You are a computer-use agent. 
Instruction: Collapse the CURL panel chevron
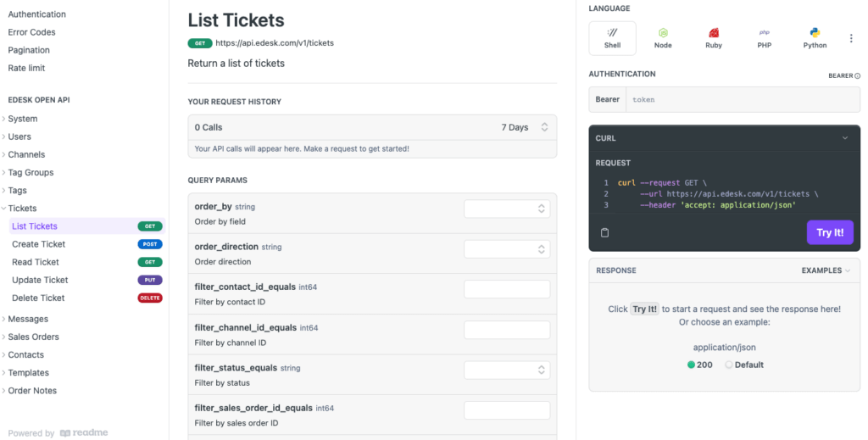845,138
